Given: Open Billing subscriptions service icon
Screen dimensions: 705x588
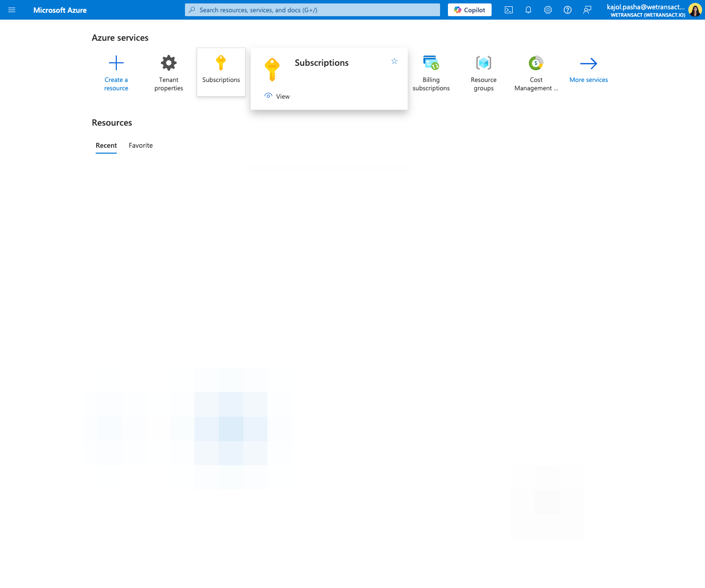Looking at the screenshot, I should point(431,63).
